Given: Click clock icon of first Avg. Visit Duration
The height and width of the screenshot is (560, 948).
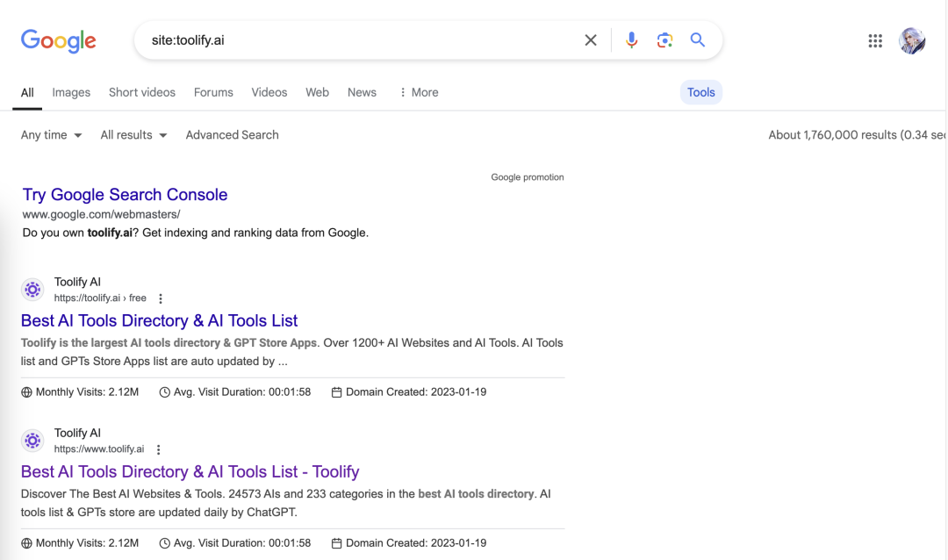Looking at the screenshot, I should point(164,391).
